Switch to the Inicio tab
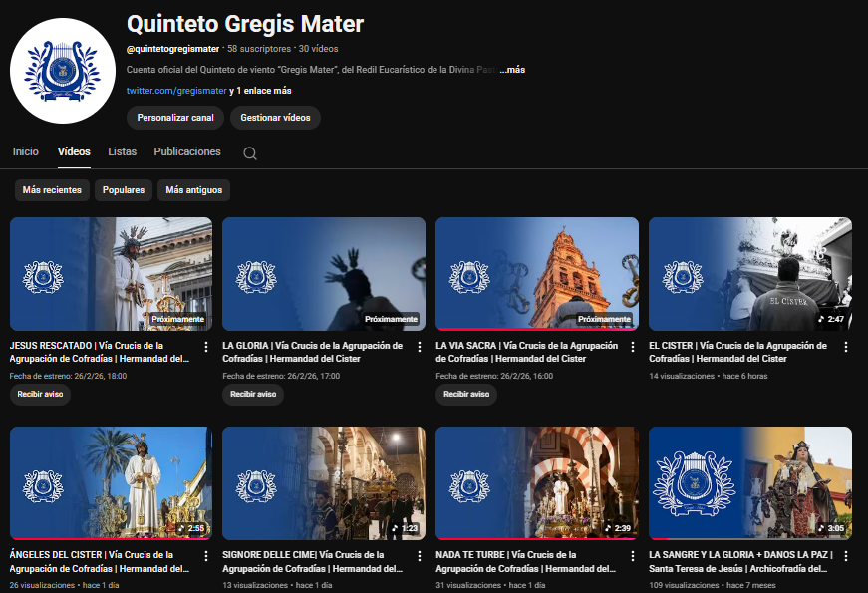The image size is (868, 593). pos(25,151)
